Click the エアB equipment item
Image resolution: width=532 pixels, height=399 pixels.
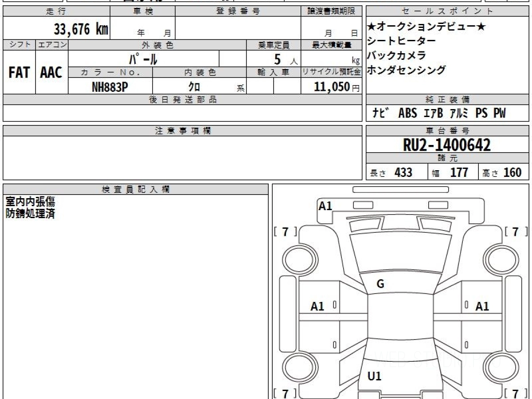433,113
